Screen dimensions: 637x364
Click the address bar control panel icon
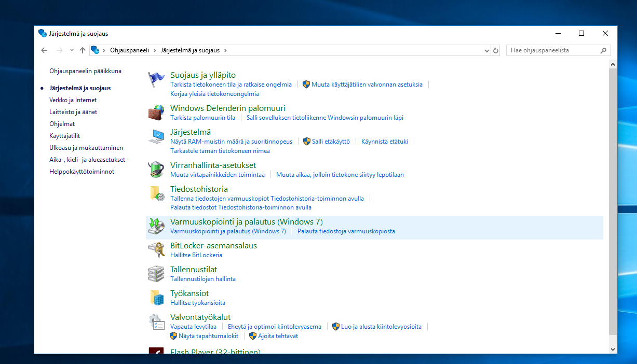click(95, 50)
